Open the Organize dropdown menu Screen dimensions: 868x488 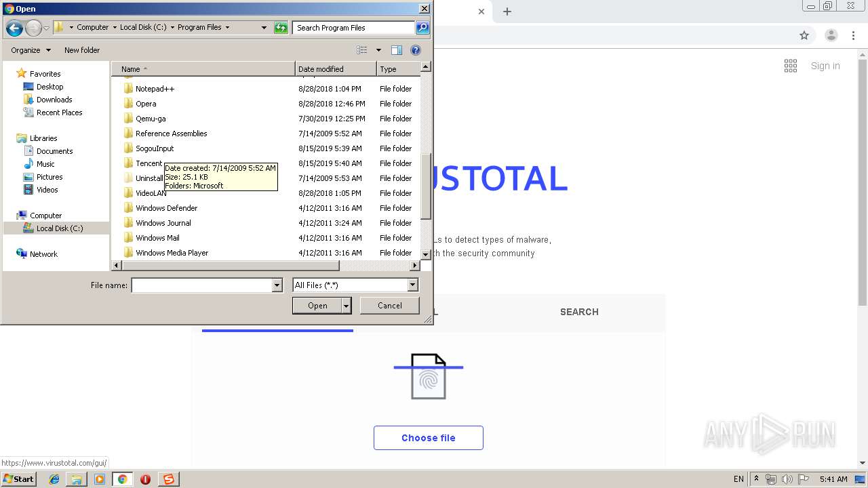point(31,50)
